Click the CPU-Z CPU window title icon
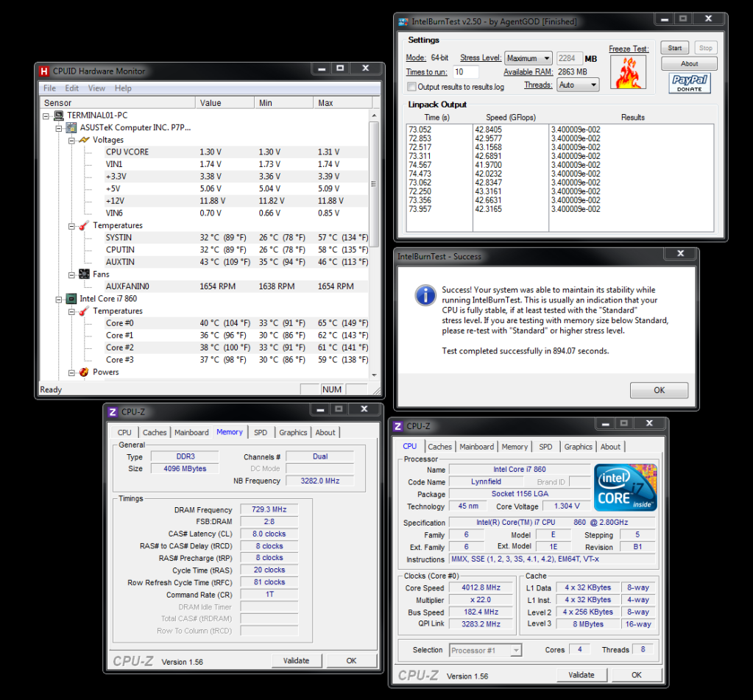Viewport: 753px width, 700px height. point(398,426)
